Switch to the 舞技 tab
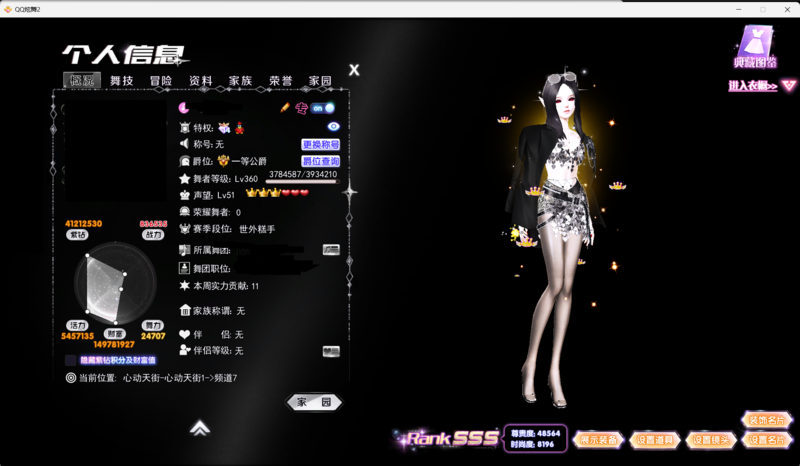 point(121,80)
